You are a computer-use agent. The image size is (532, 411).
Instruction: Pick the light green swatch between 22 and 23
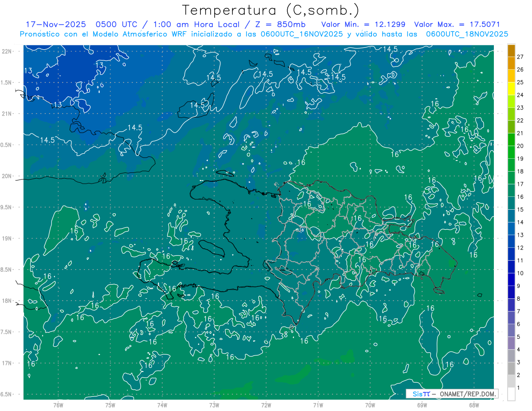coord(512,114)
